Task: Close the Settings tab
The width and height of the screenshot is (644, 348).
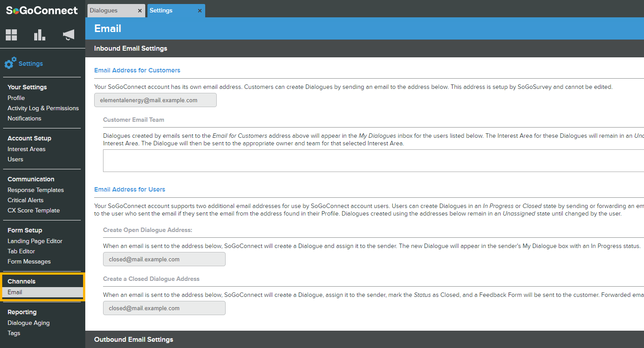Action: (x=200, y=11)
